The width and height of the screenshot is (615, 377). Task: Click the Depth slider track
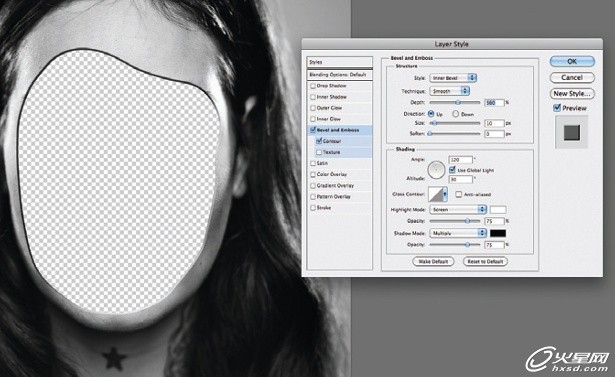(455, 102)
